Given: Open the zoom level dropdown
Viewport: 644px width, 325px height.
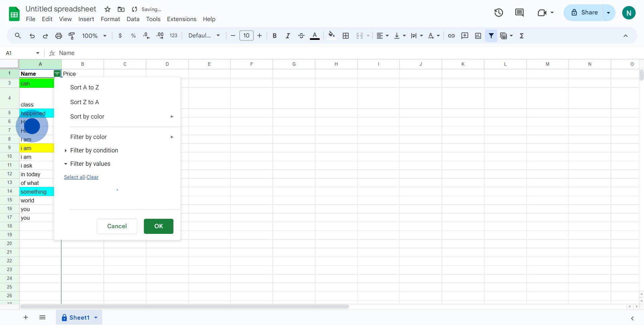Looking at the screenshot, I should (94, 36).
